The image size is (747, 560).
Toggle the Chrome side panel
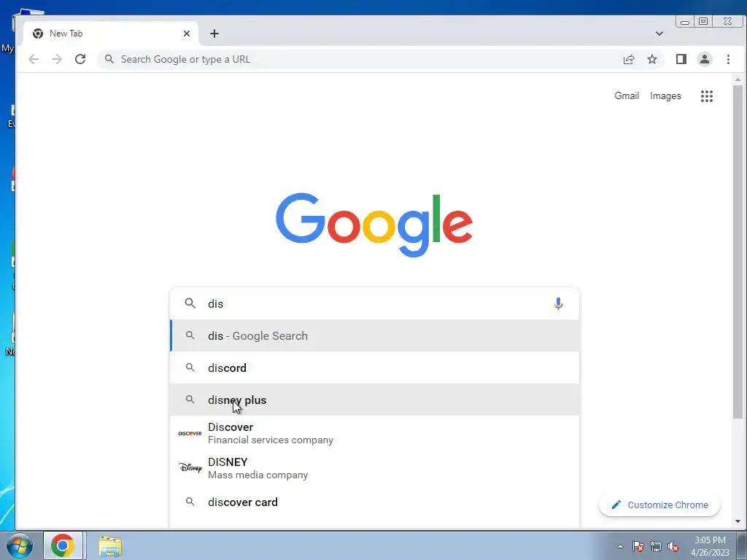coord(681,59)
